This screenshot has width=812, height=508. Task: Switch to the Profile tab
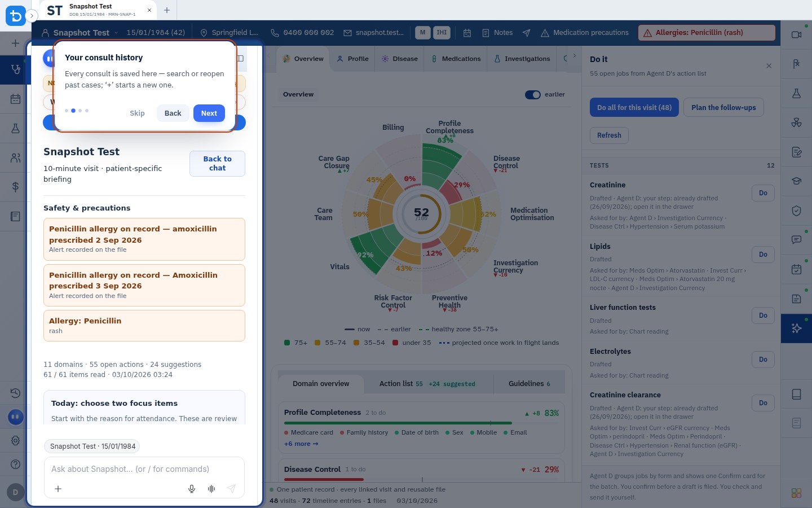(352, 59)
